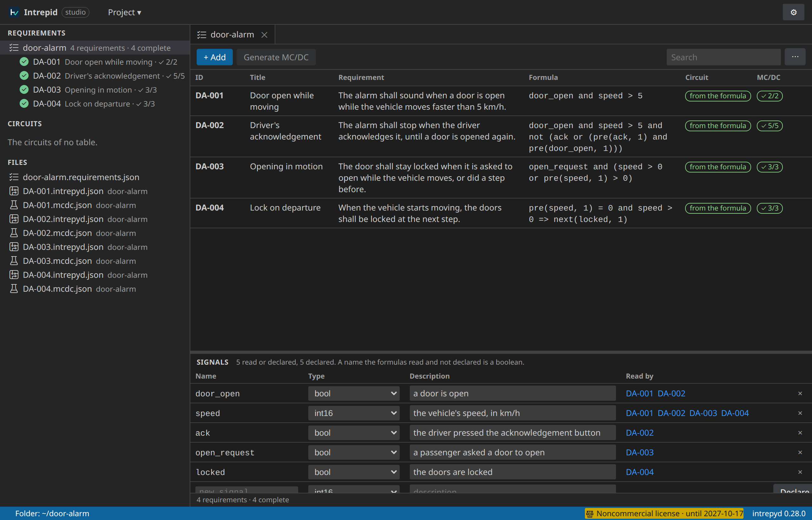The height and width of the screenshot is (520, 812).
Task: Click the intrepyd 0.28.0 version label
Action: (779, 514)
